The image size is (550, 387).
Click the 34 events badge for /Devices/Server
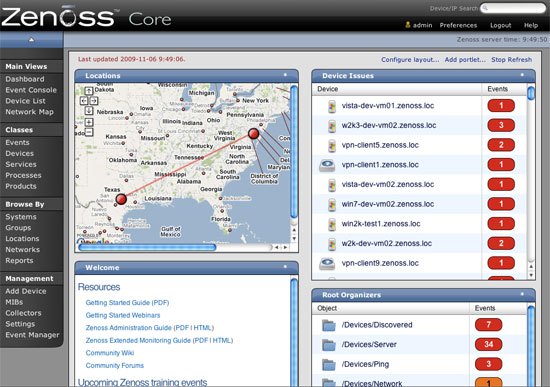pyautogui.click(x=489, y=345)
